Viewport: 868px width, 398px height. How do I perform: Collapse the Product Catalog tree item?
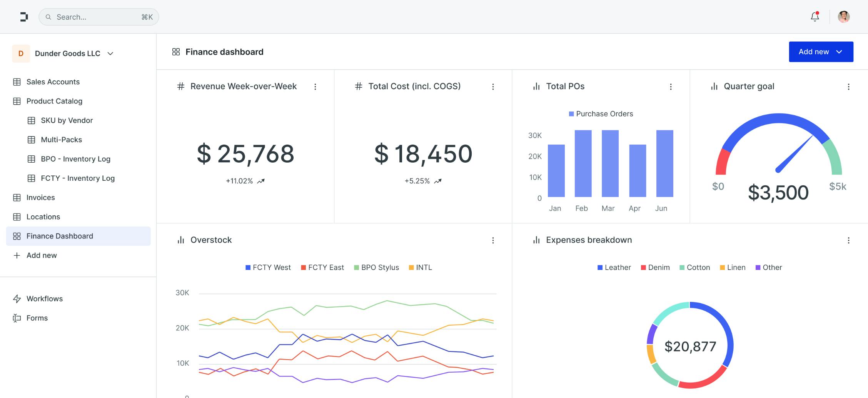(54, 101)
